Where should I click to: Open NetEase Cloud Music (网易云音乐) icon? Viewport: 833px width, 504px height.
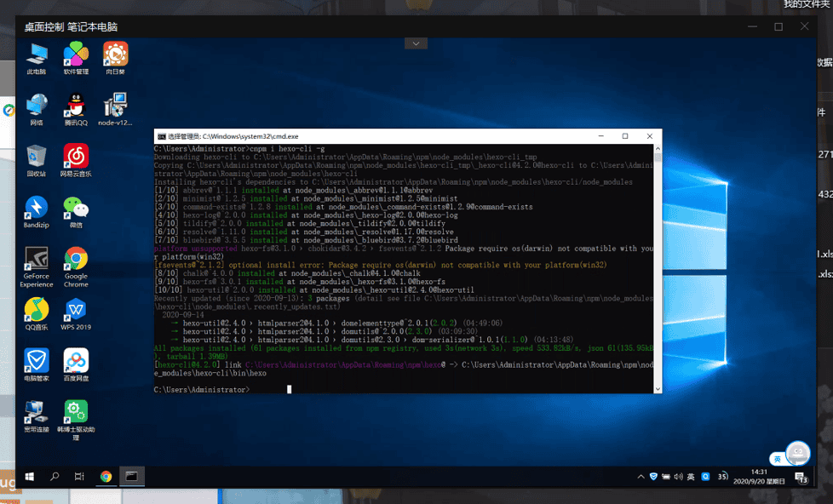coord(76,157)
